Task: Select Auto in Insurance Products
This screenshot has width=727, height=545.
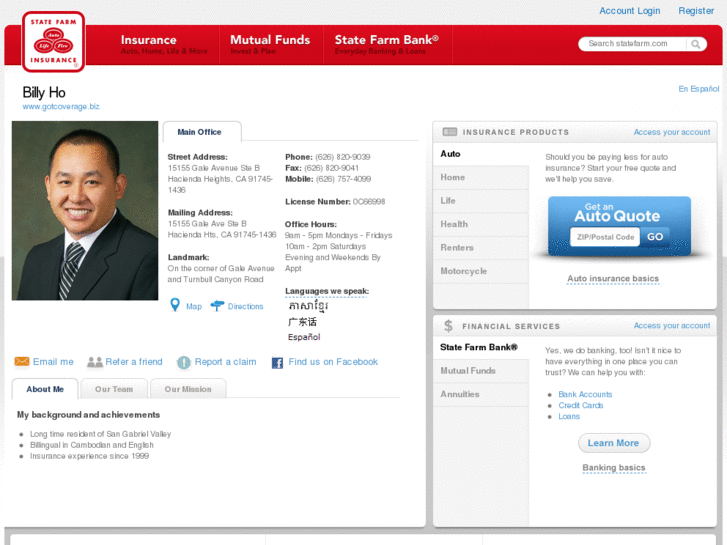Action: [481, 154]
